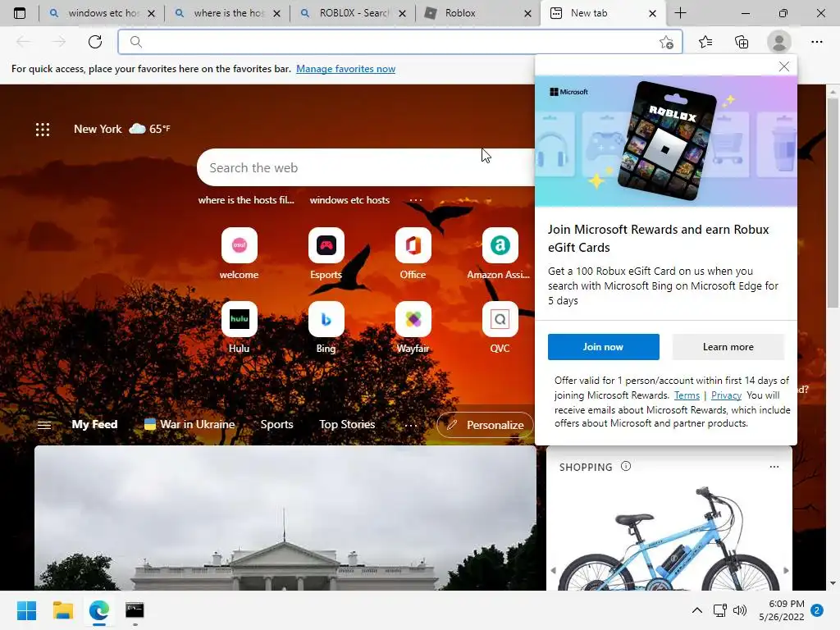Image resolution: width=840 pixels, height=630 pixels.
Task: Click the page vertical scrollbar thumb
Action: (833, 202)
